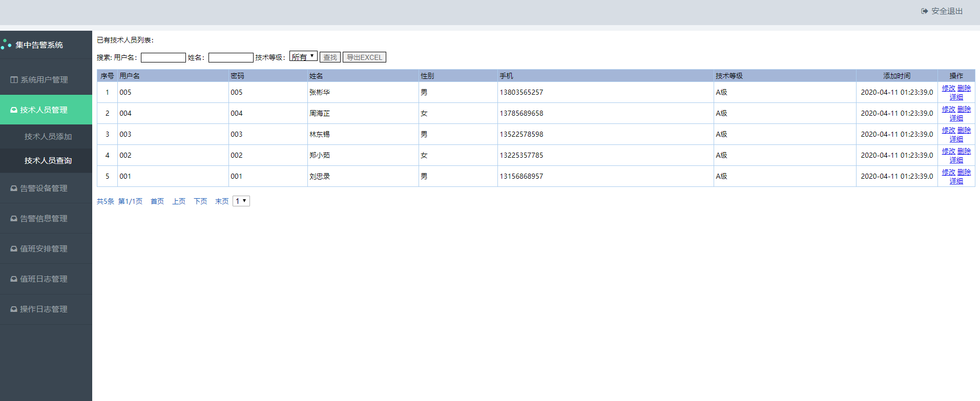This screenshot has width=980, height=401.
Task: Click phone number 13803565257
Action: (522, 92)
